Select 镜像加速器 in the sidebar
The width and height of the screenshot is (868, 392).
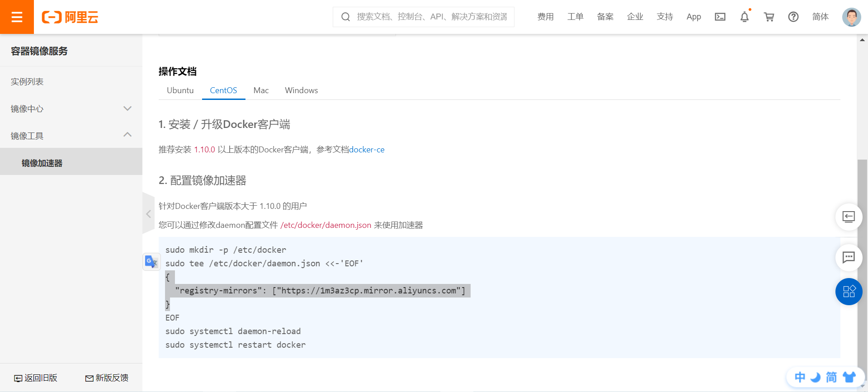click(x=71, y=161)
